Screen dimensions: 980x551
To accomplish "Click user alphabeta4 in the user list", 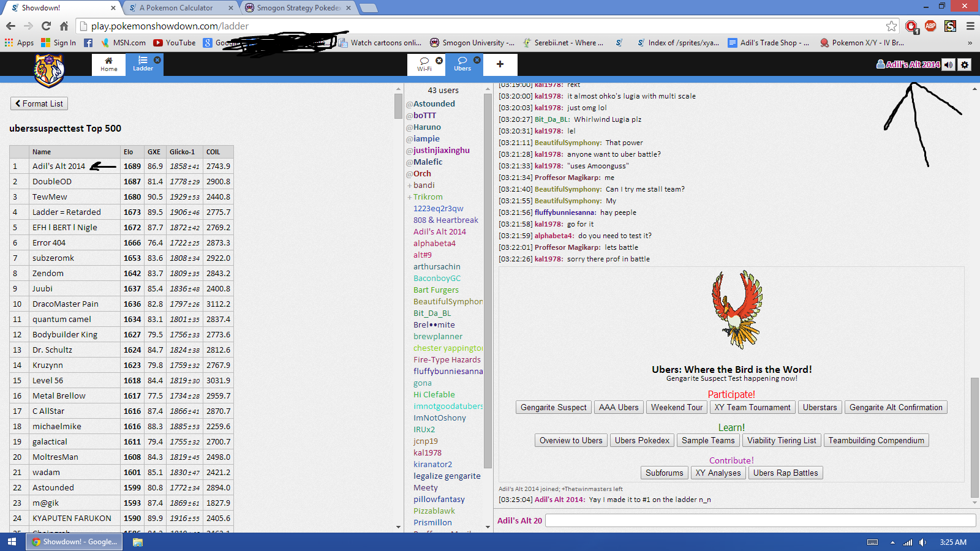I will pyautogui.click(x=434, y=243).
